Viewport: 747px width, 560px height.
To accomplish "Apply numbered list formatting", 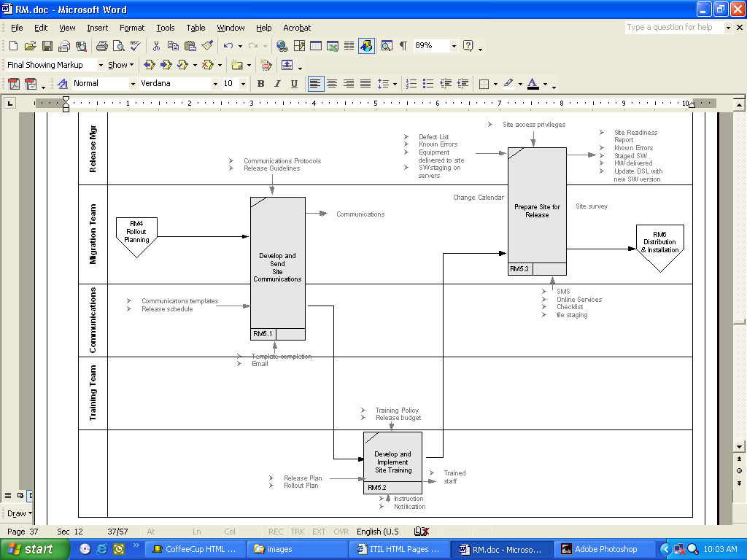I will (x=411, y=84).
